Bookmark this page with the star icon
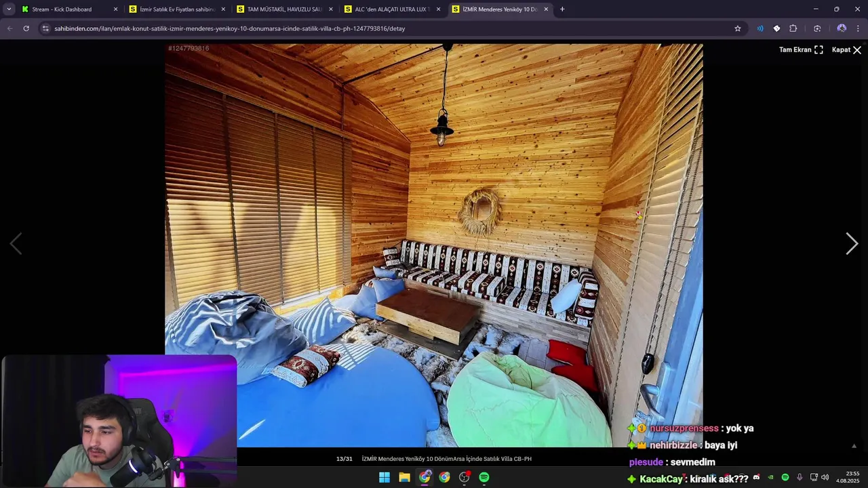Viewport: 868px width, 488px height. click(738, 28)
